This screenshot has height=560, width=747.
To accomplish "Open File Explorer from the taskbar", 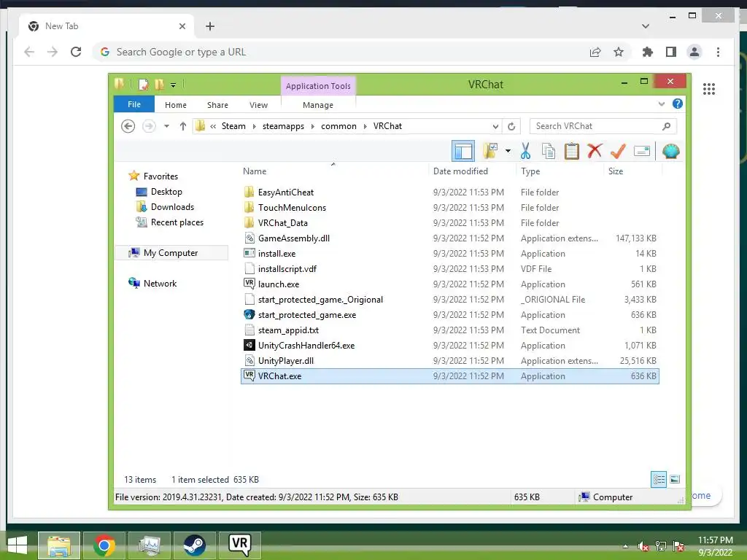I will (x=59, y=545).
